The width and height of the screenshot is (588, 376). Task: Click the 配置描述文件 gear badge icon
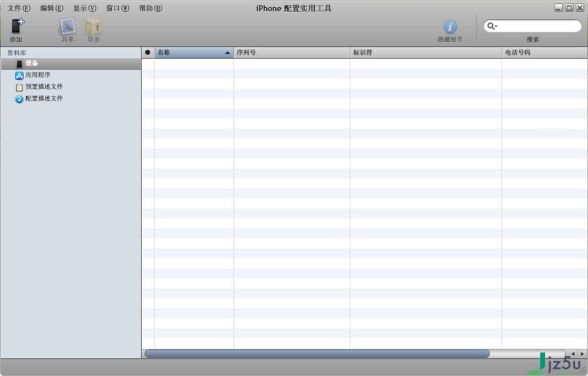(x=19, y=99)
